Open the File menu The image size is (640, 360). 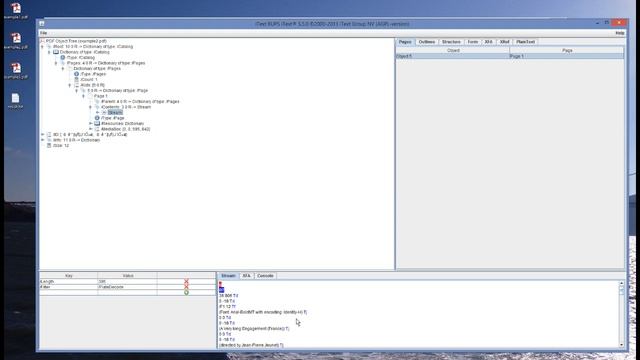tap(43, 33)
